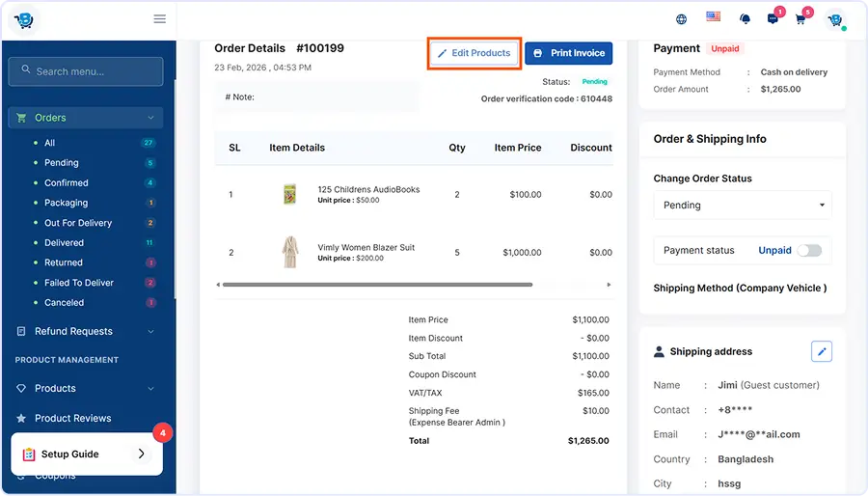Image resolution: width=868 pixels, height=496 pixels.
Task: Click the 125 Childrens AudioBooks product name
Action: [x=368, y=189]
